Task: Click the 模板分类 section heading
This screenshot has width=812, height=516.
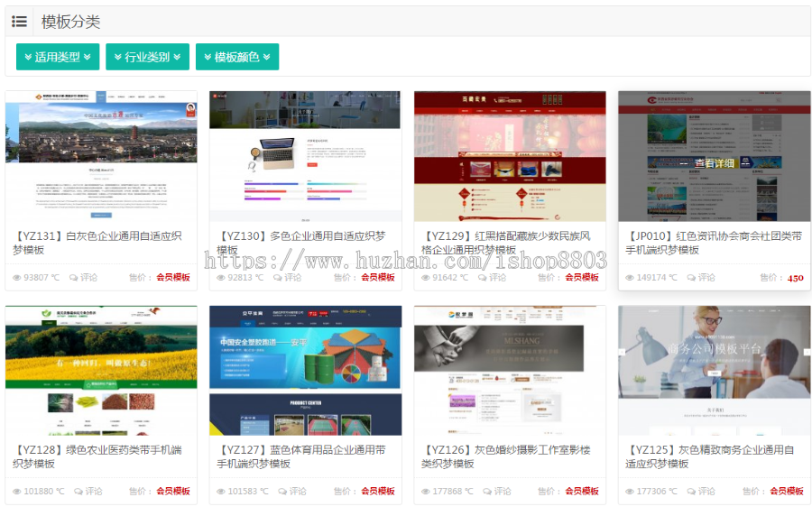Action: [71, 22]
